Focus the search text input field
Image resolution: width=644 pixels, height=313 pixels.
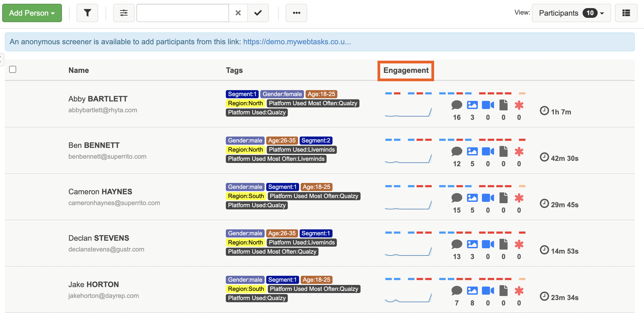tap(183, 13)
